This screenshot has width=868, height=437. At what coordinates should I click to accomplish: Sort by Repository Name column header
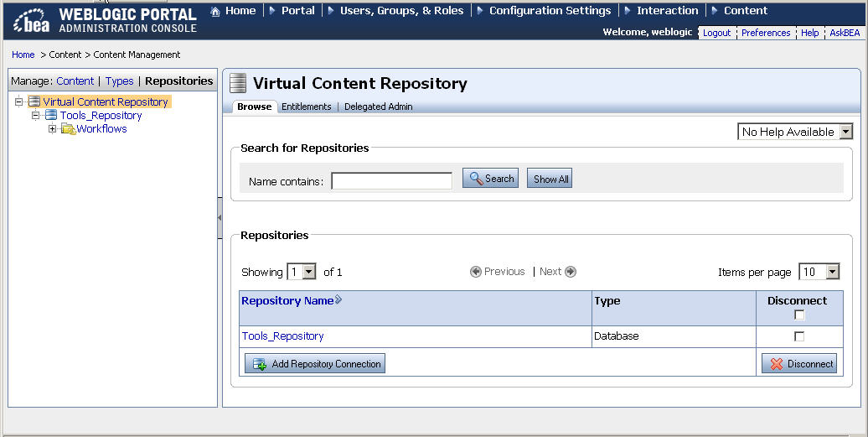click(x=287, y=301)
